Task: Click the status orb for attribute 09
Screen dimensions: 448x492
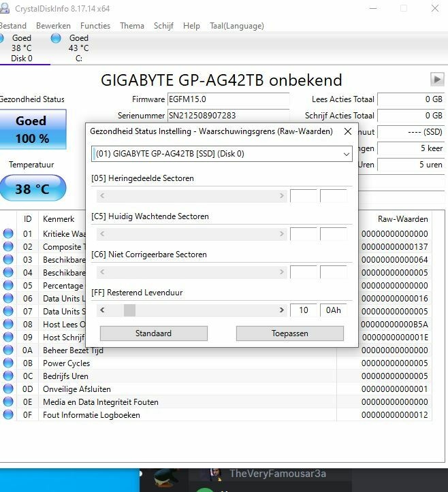Action: pos(8,337)
